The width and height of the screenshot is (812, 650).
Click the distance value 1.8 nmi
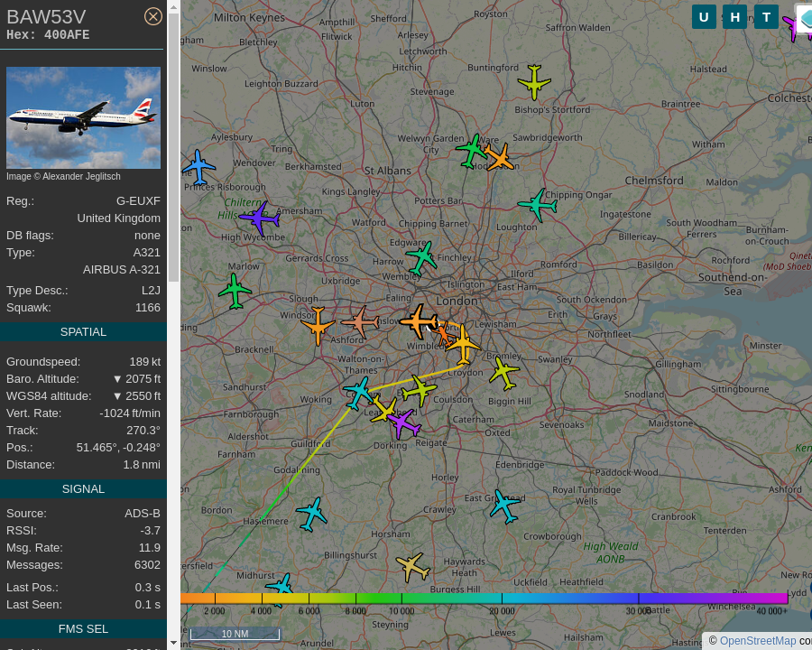click(142, 464)
